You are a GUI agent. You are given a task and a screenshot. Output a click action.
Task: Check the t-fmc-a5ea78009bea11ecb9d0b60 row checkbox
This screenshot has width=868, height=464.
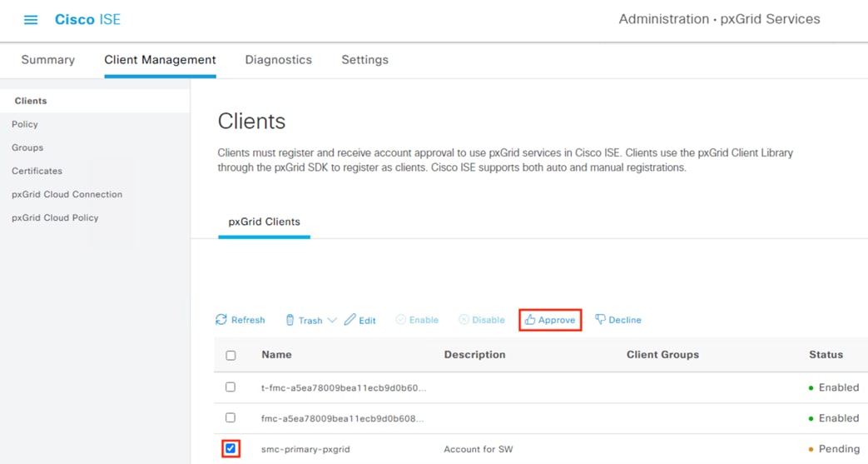pos(231,387)
